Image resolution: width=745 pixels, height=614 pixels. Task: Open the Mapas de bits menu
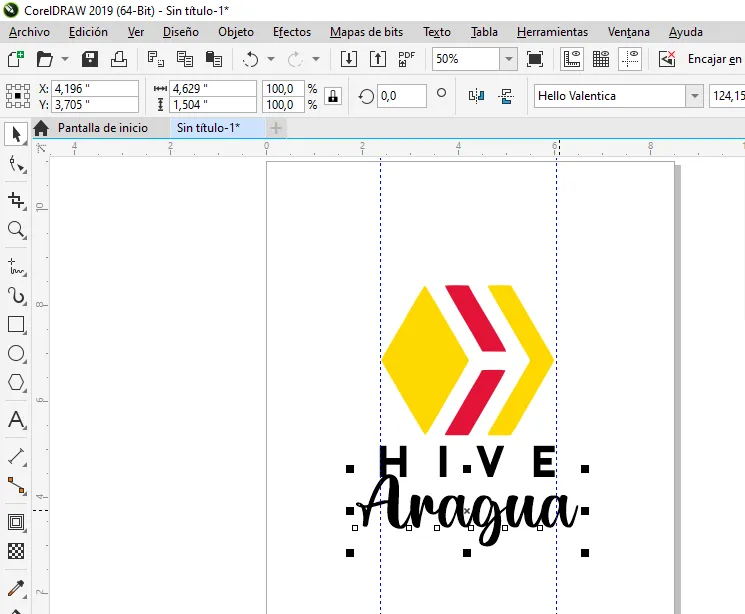coord(366,32)
